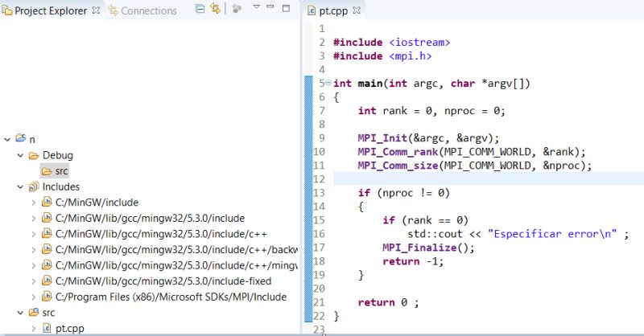This screenshot has width=644, height=336.
Task: Click the Project Explorer tab icon
Action: [7, 10]
